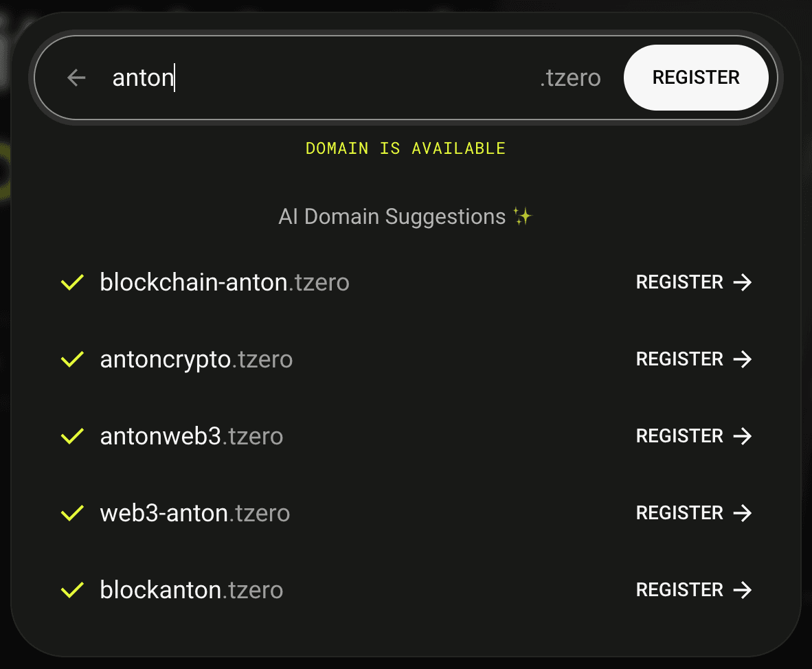Viewport: 812px width, 669px height.
Task: Register web3-anton.tzero domain
Action: point(693,512)
